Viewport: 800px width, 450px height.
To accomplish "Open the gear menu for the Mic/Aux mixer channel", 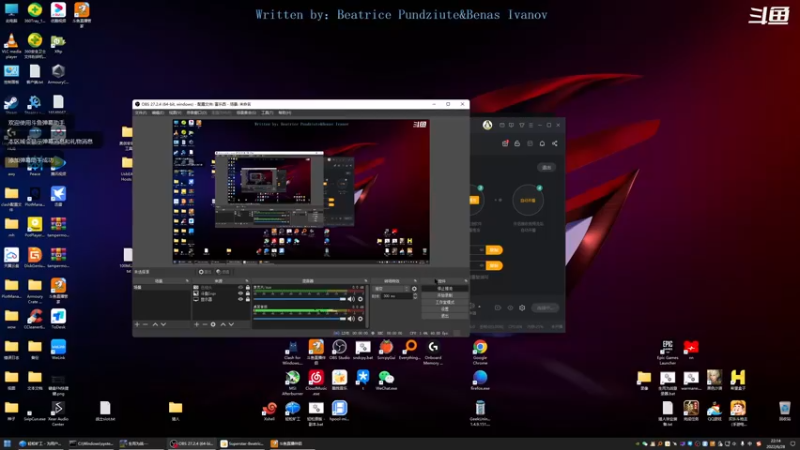I will [360, 299].
